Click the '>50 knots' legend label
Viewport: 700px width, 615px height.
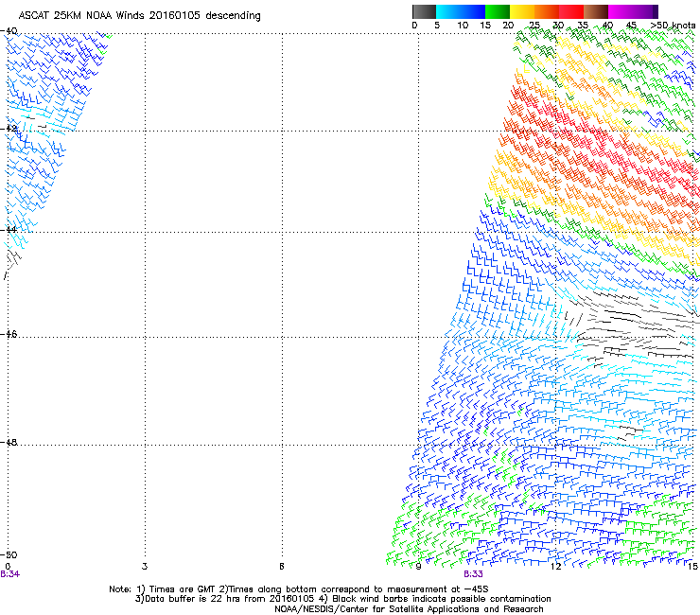pyautogui.click(x=673, y=26)
